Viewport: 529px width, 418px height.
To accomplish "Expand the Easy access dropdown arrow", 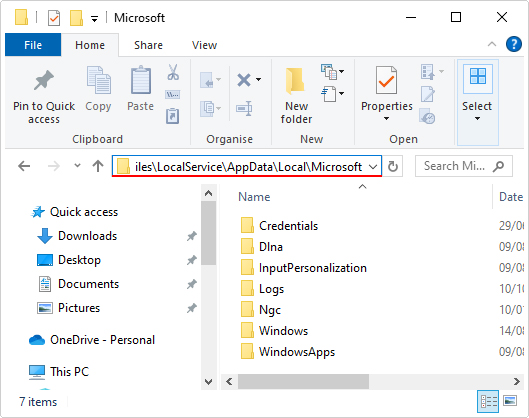I will click(x=341, y=93).
